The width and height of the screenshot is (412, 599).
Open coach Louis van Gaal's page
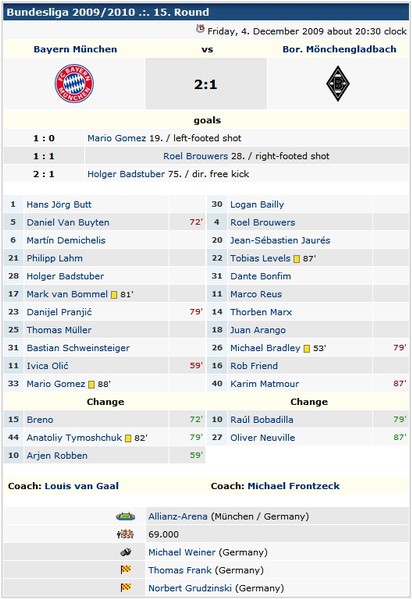pos(82,486)
